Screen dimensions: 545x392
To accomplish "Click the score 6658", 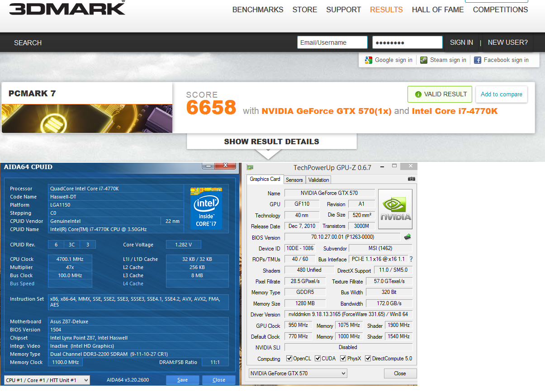I will tap(211, 108).
